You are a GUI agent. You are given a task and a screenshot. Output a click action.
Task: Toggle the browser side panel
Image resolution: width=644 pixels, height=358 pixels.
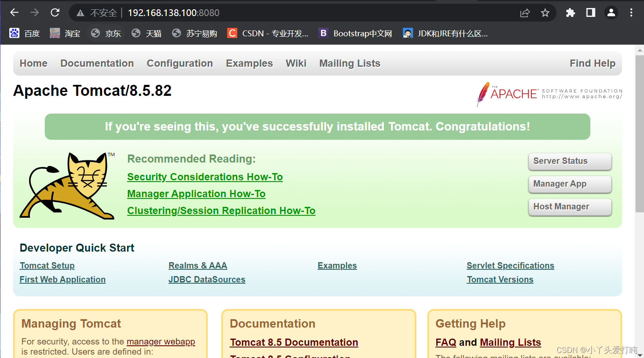tap(591, 13)
